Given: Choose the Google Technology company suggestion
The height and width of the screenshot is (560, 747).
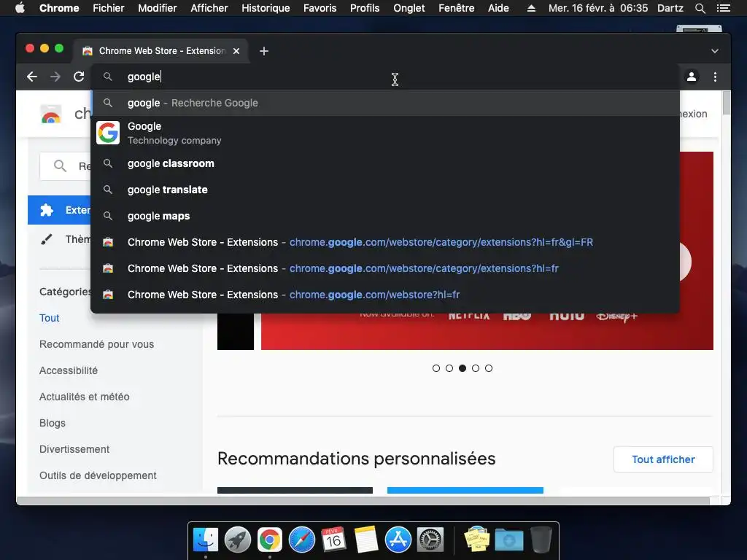Looking at the screenshot, I should [385, 133].
